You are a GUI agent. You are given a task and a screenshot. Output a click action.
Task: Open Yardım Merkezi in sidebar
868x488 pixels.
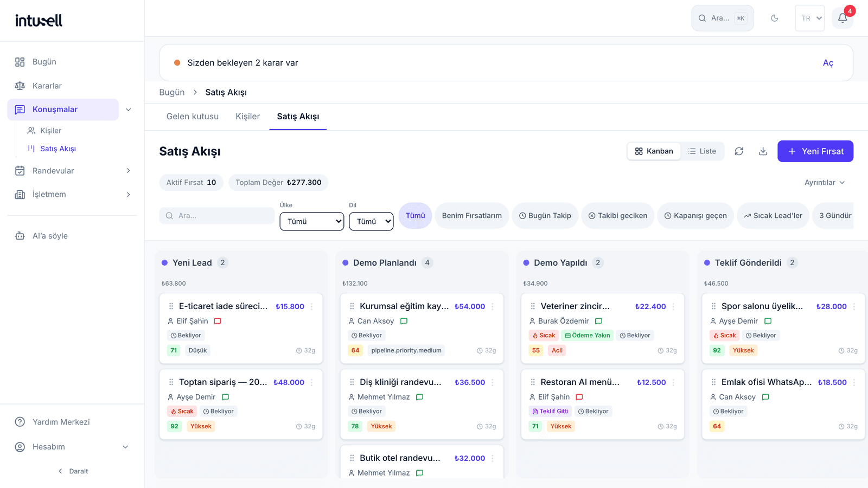pos(72,422)
